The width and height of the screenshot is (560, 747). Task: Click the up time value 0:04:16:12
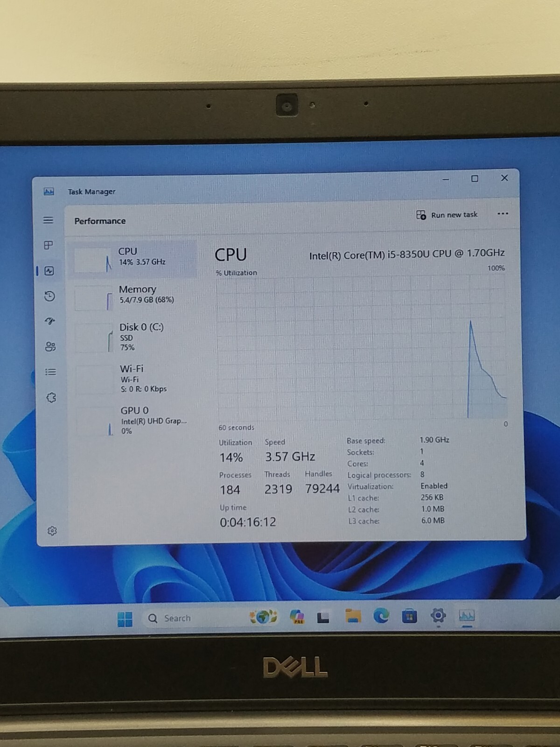[248, 522]
